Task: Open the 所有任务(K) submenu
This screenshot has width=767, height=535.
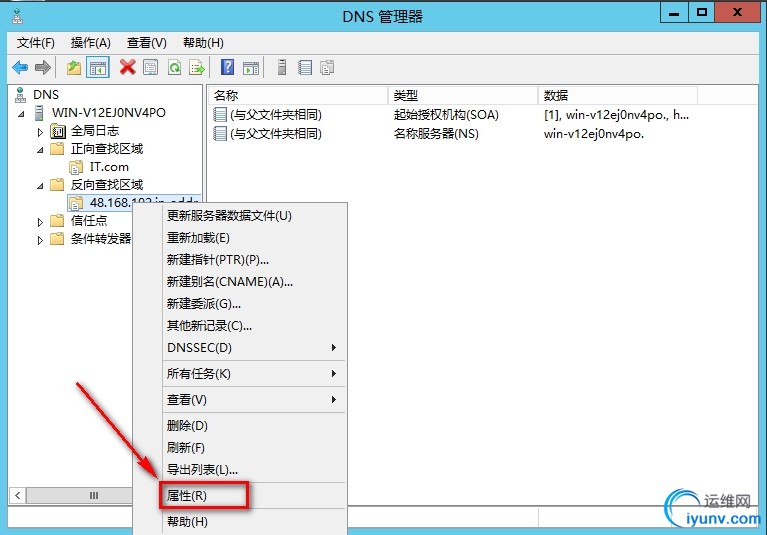Action: coord(253,374)
